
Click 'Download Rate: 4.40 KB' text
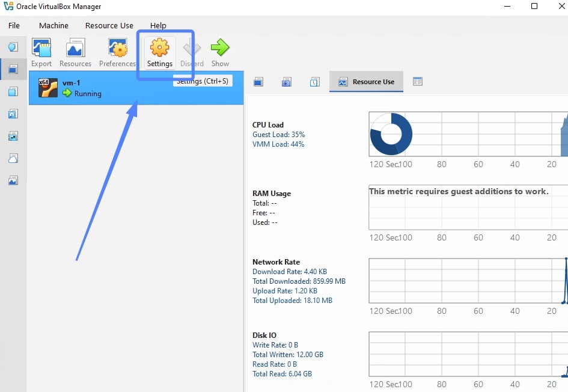coord(290,272)
